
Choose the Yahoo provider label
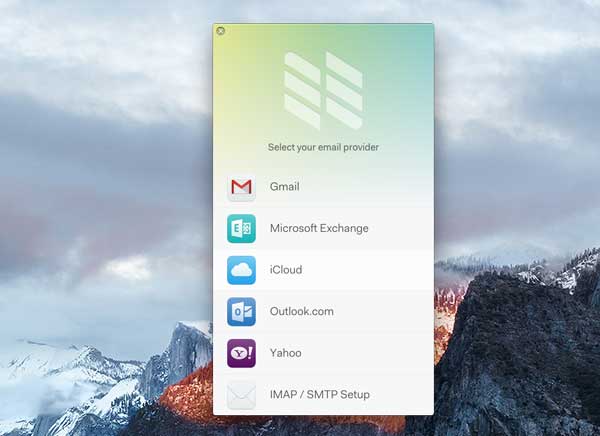click(x=285, y=353)
